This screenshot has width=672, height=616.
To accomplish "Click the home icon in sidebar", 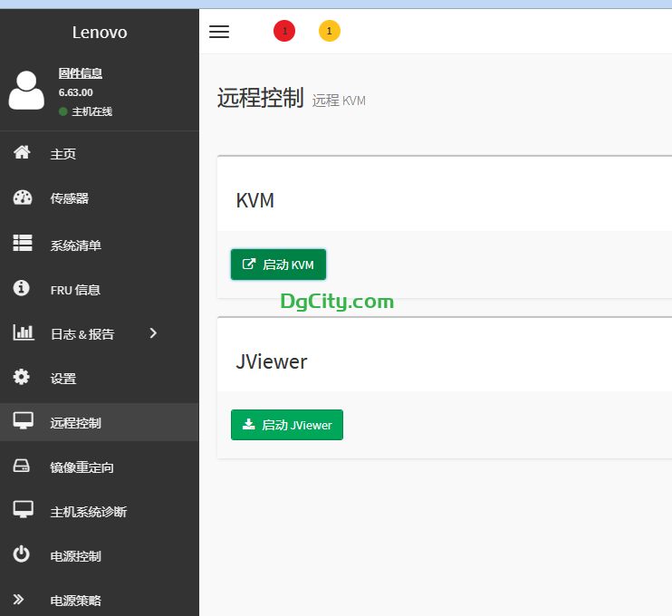I will pos(22,153).
